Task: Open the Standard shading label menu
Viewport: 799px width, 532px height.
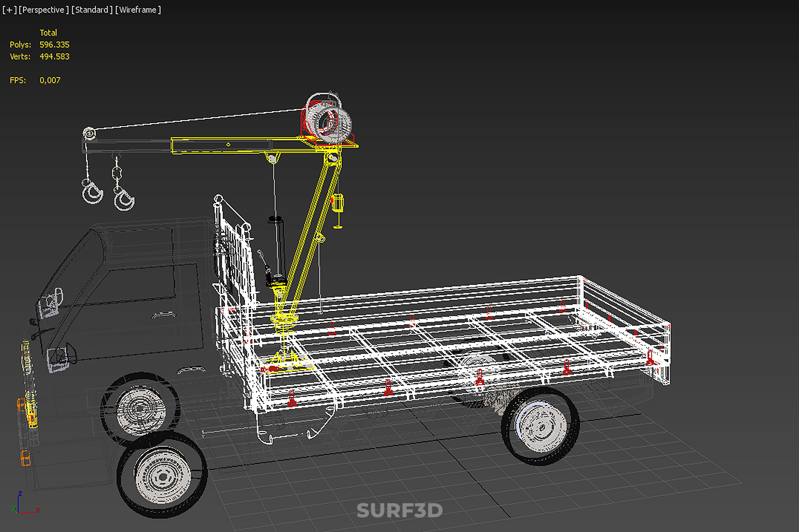Action: (92, 10)
